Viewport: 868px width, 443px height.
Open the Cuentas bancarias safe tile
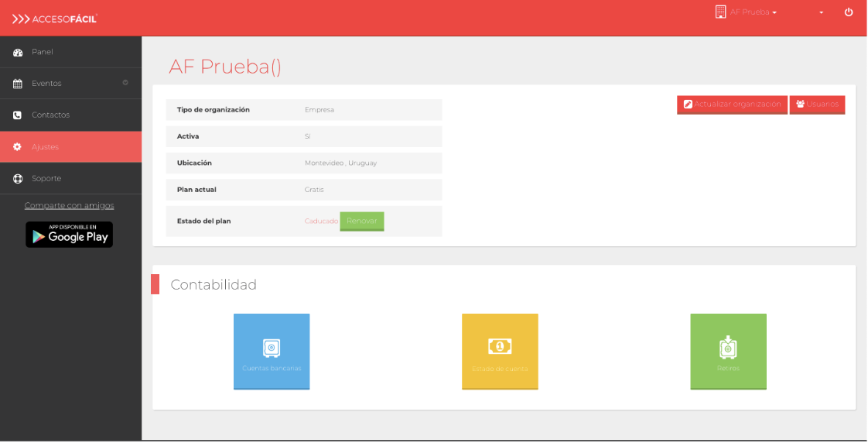click(x=272, y=351)
